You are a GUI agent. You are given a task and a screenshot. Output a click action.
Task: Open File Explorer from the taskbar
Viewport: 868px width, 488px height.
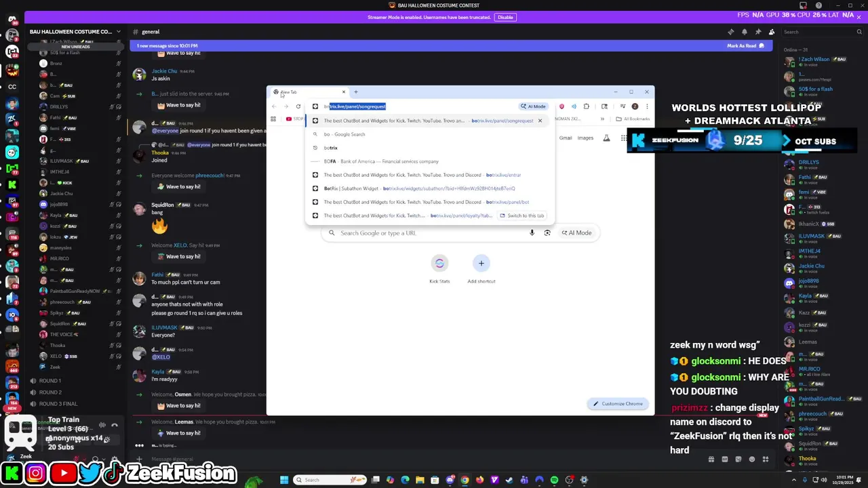[420, 480]
